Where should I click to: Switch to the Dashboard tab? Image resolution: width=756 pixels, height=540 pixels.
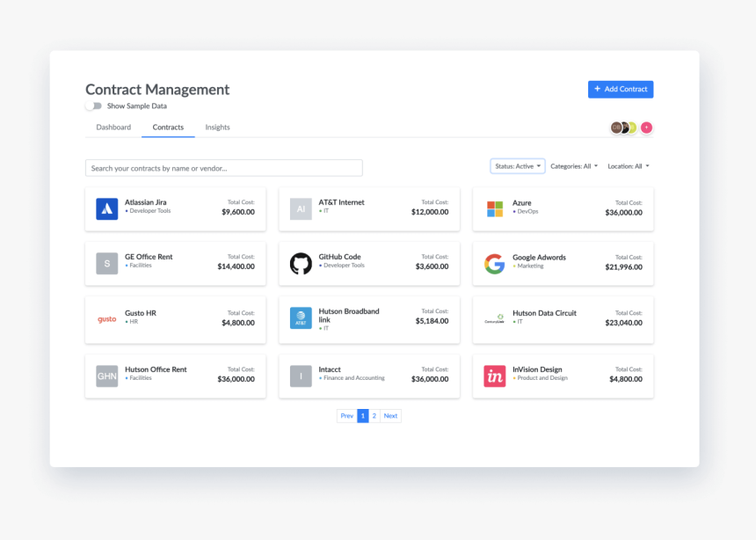tap(113, 128)
